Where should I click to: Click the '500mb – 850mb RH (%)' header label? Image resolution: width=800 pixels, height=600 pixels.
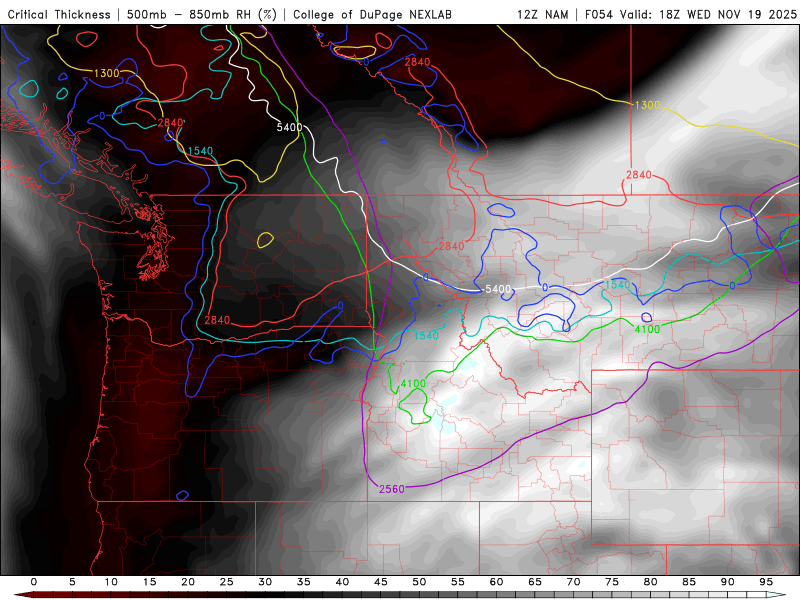point(202,14)
